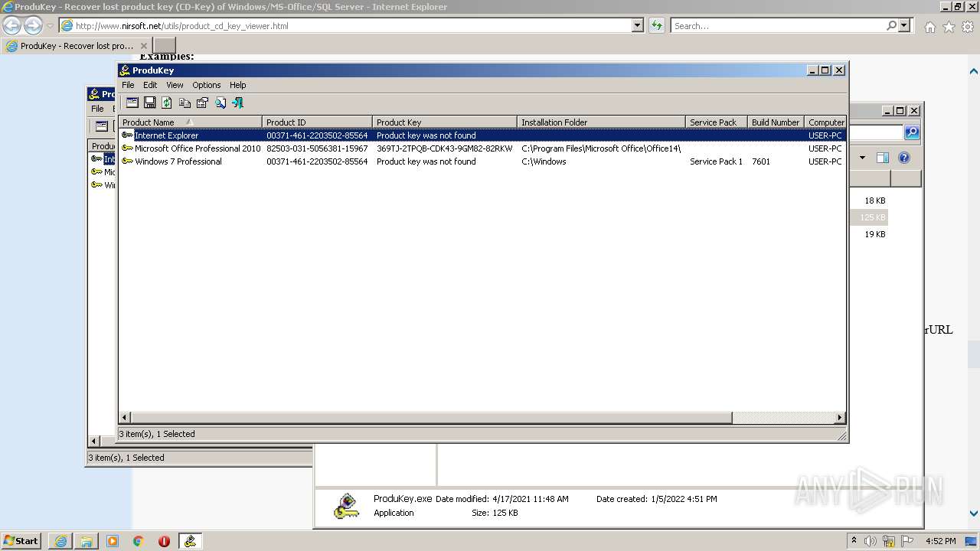Close the ProduKey browser tab
This screenshot has height=551, width=980.
click(x=144, y=46)
